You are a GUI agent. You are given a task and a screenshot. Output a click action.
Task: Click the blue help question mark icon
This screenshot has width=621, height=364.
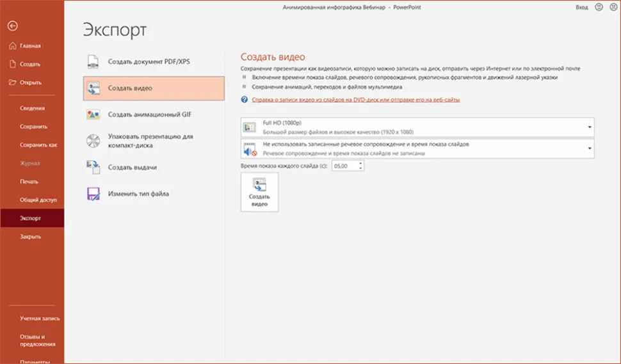[x=244, y=100]
